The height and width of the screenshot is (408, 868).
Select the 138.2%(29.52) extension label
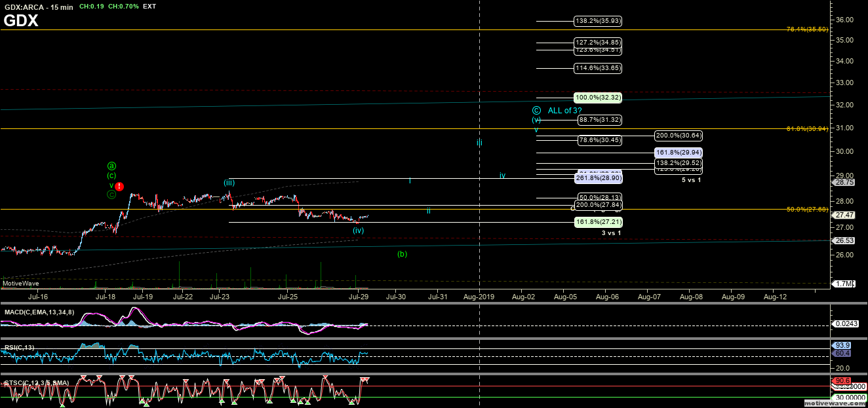tap(679, 163)
